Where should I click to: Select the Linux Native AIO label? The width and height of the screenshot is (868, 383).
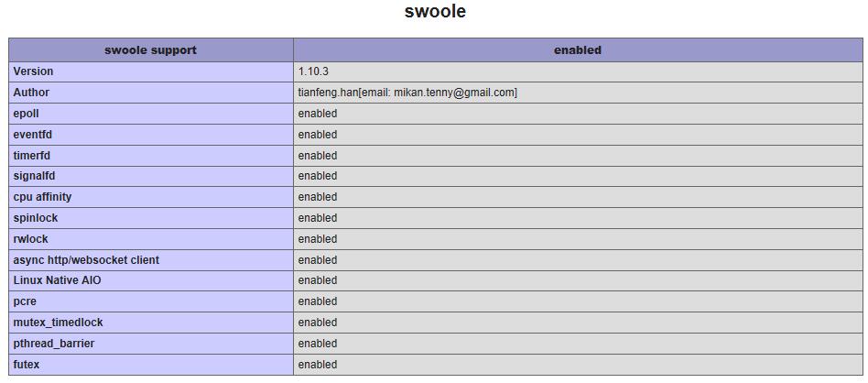tap(57, 280)
